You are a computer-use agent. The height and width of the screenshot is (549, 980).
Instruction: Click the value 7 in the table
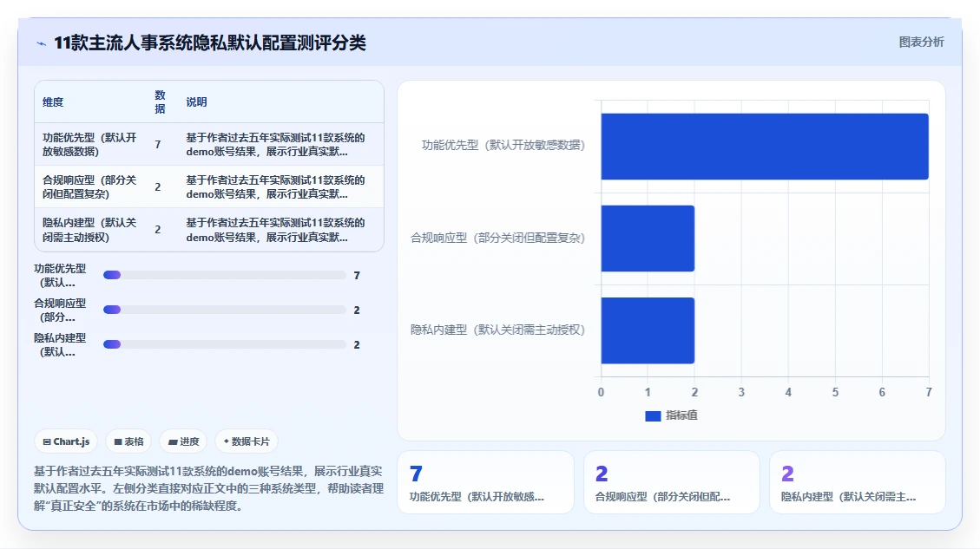(157, 144)
